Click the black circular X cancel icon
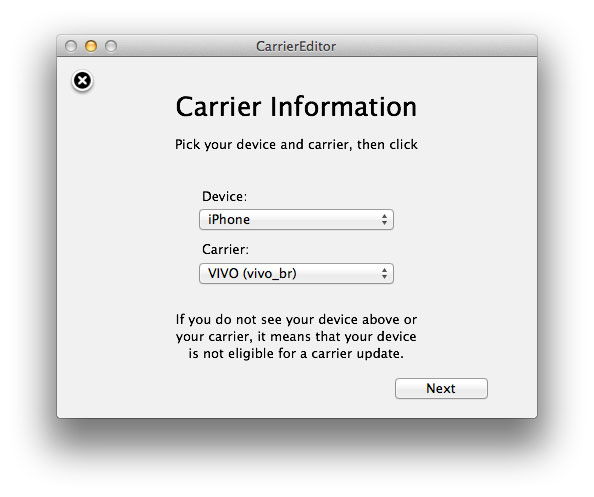 [82, 81]
